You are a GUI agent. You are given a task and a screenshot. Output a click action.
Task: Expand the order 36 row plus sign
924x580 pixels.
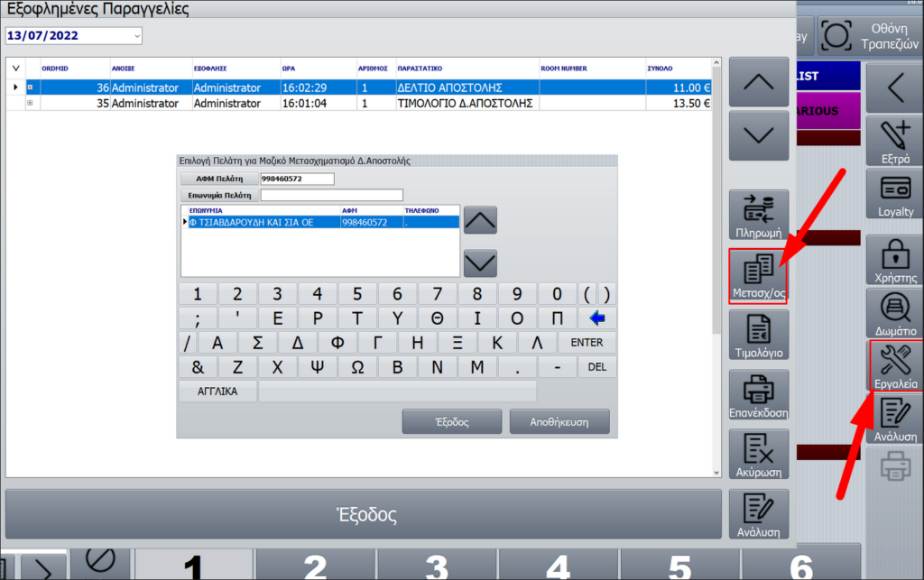coord(30,87)
